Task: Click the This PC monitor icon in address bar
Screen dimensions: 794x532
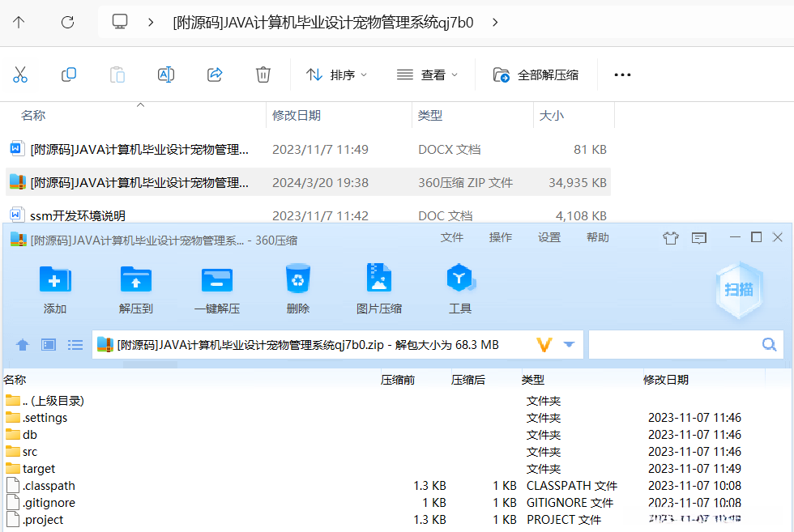Action: pos(120,22)
